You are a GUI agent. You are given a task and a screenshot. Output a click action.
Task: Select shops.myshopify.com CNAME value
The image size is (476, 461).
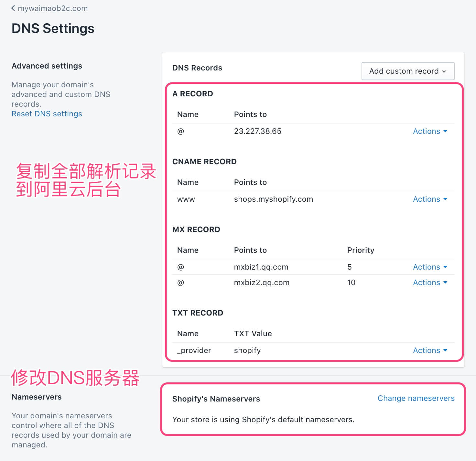point(274,199)
